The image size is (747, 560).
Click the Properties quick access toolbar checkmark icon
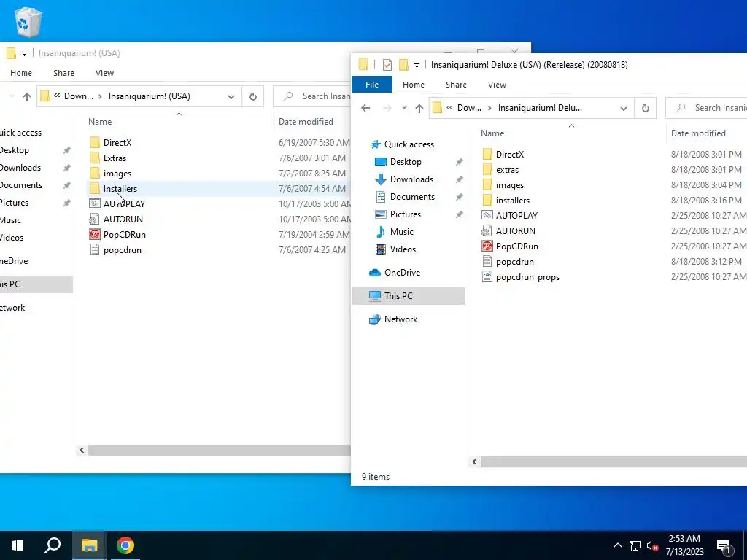(x=387, y=65)
